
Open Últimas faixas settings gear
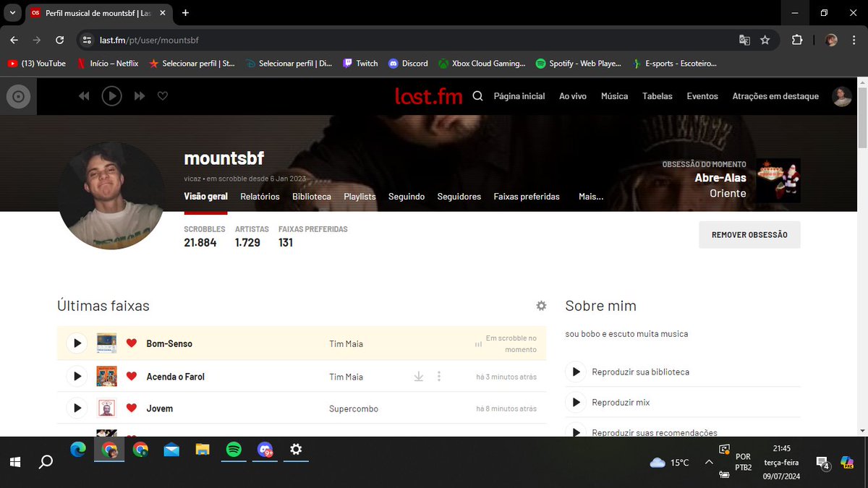coord(541,306)
